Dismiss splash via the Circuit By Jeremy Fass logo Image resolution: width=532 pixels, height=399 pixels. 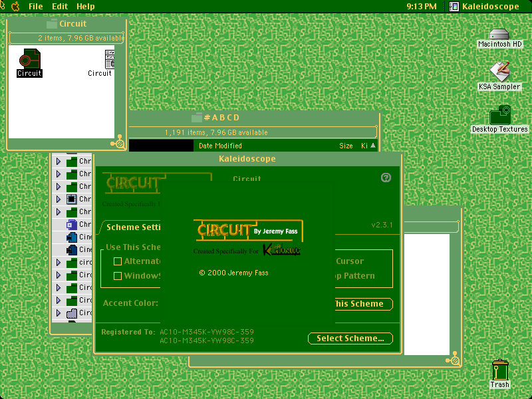tap(248, 231)
